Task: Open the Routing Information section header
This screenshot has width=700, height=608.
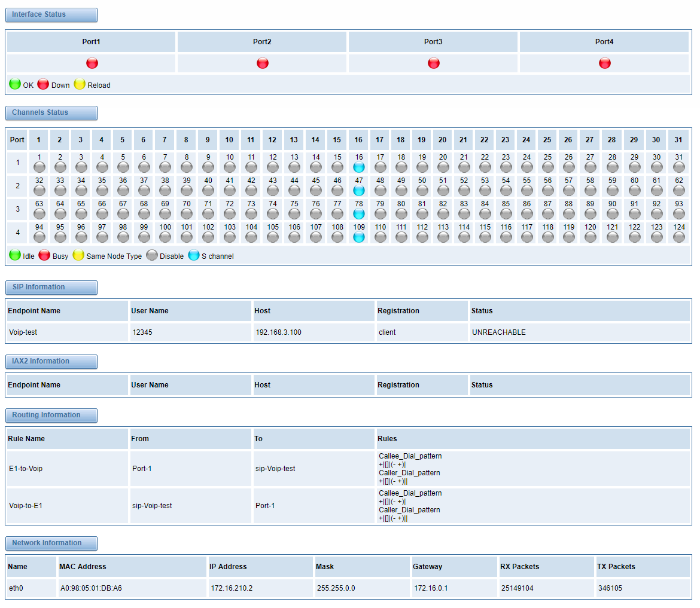Action: [x=51, y=415]
